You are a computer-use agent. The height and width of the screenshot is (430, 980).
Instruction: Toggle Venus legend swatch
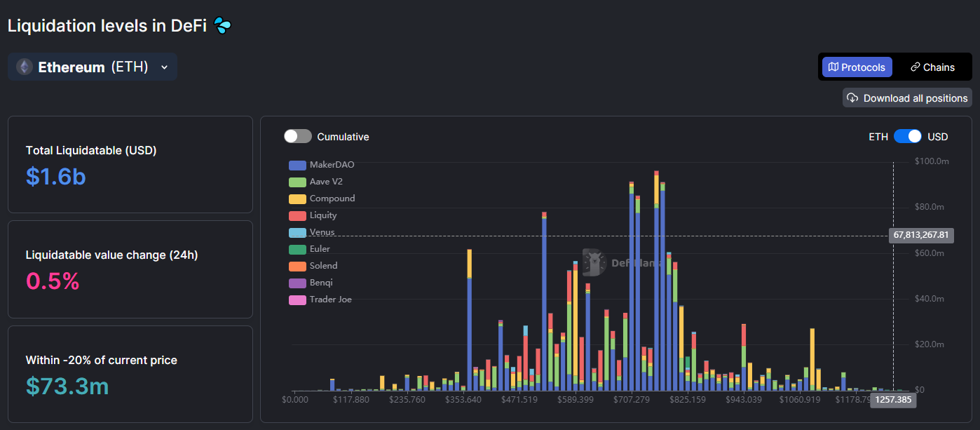297,232
